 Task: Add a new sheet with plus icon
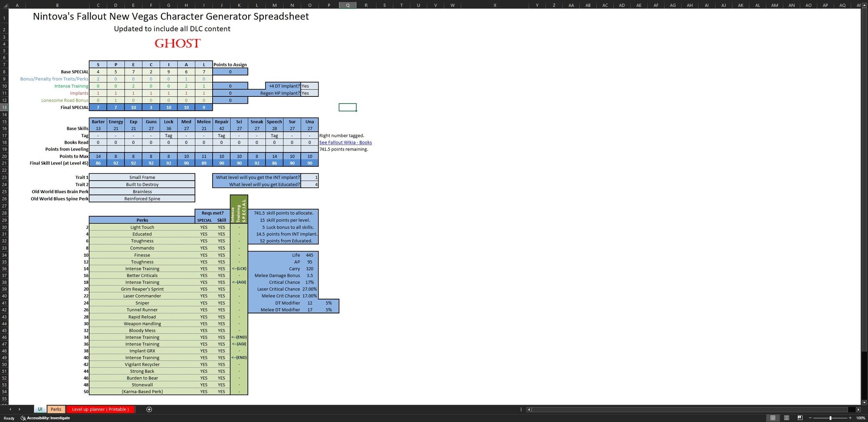click(149, 409)
